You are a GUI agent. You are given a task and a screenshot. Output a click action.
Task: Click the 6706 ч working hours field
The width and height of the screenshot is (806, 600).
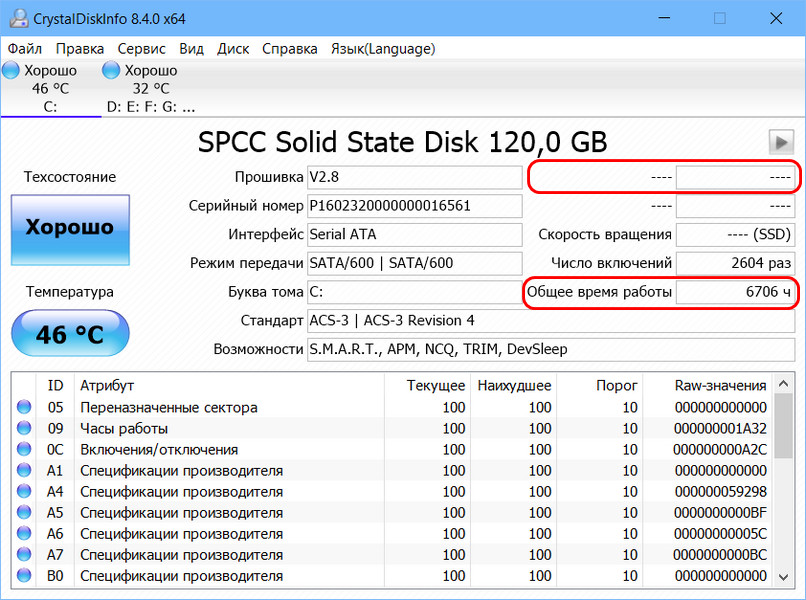(x=736, y=292)
